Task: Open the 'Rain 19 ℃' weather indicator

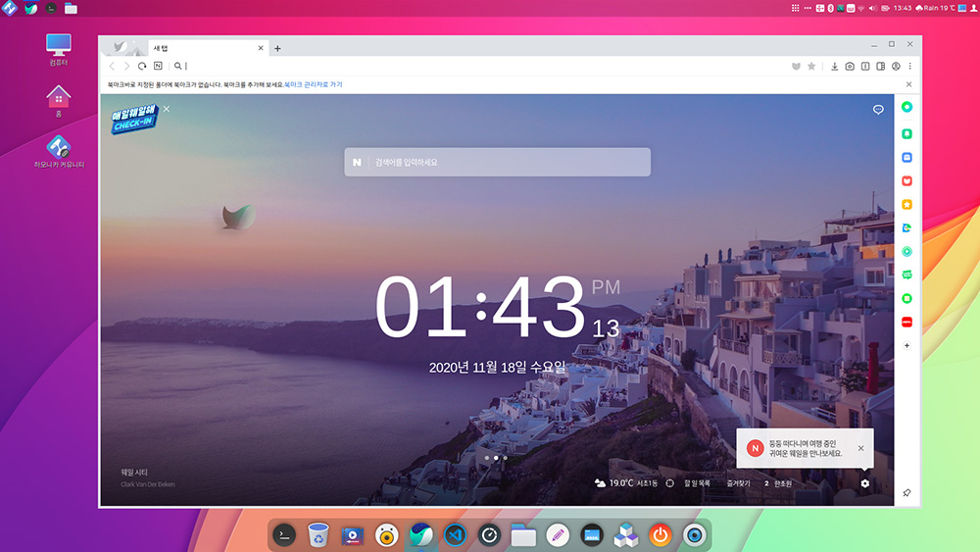Action: [935, 8]
